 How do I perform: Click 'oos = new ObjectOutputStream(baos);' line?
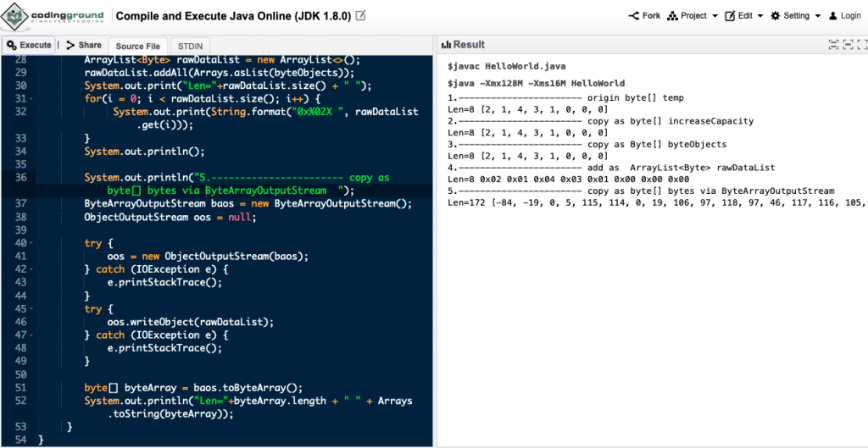pos(208,256)
